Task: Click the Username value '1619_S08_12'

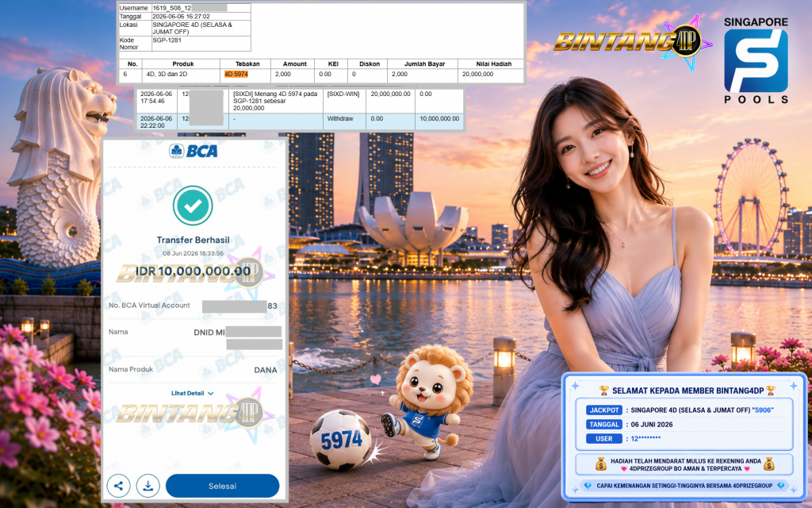Action: coord(172,8)
